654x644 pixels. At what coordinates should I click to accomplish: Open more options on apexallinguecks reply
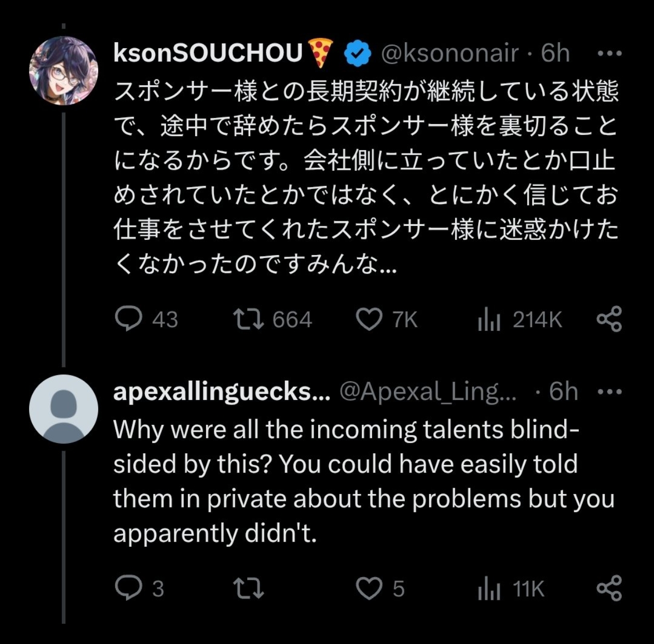point(609,391)
